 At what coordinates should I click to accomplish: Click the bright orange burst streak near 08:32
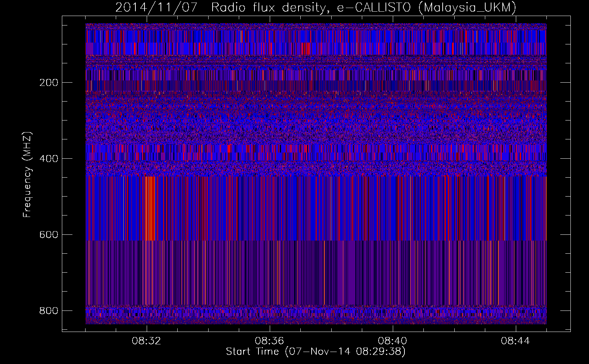coord(150,208)
